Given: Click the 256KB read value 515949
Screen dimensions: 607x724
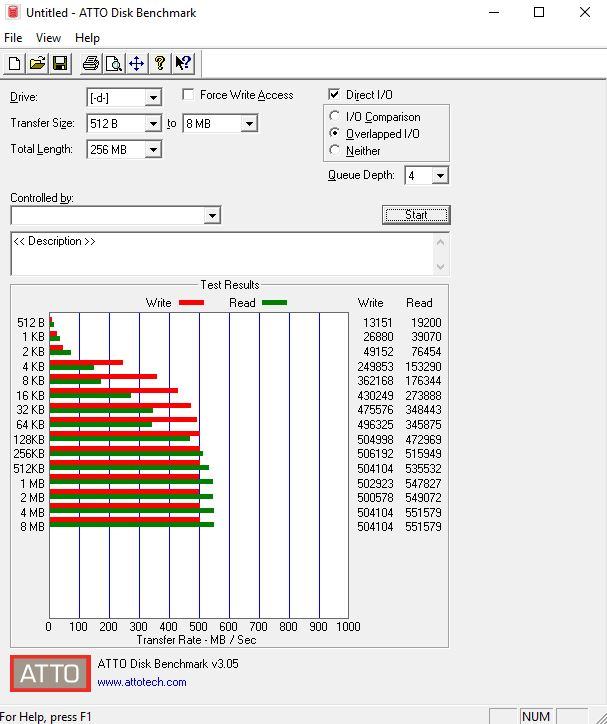Looking at the screenshot, I should click(423, 454).
